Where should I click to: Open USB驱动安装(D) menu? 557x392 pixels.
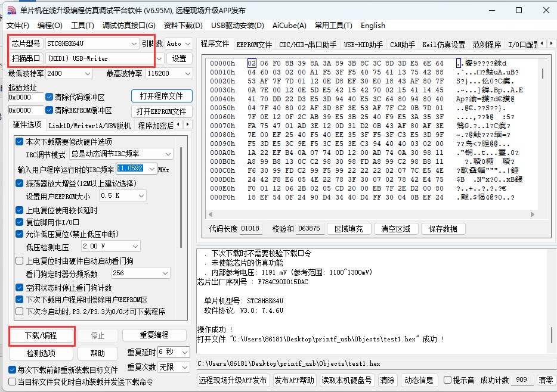[x=237, y=26]
